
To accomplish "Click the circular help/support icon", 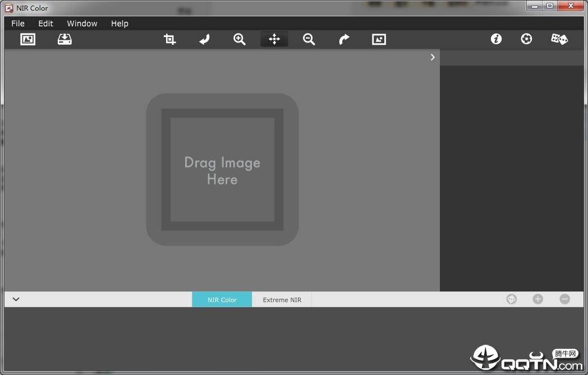I will coord(526,39).
